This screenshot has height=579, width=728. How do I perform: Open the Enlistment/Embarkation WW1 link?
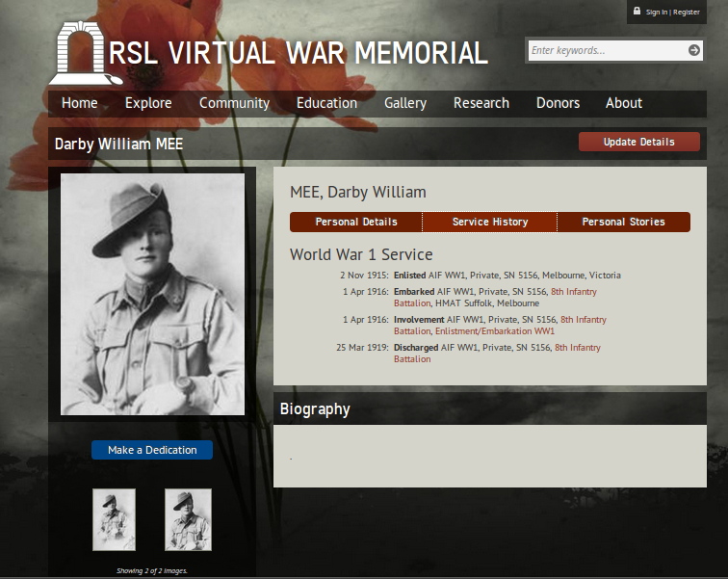(495, 331)
